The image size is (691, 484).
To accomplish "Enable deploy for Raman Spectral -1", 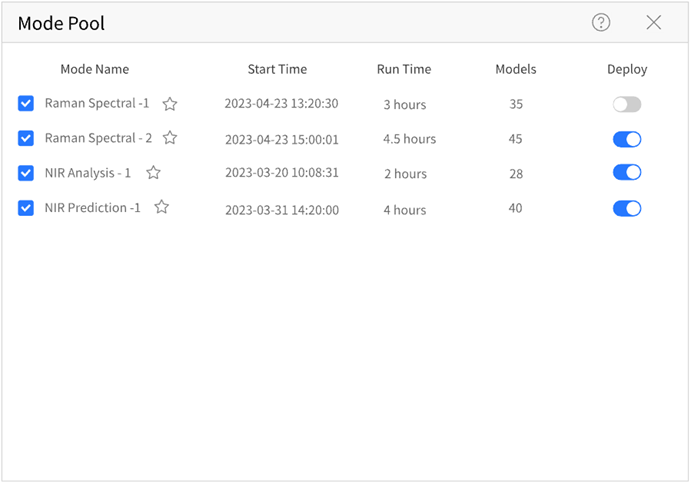I will (627, 104).
